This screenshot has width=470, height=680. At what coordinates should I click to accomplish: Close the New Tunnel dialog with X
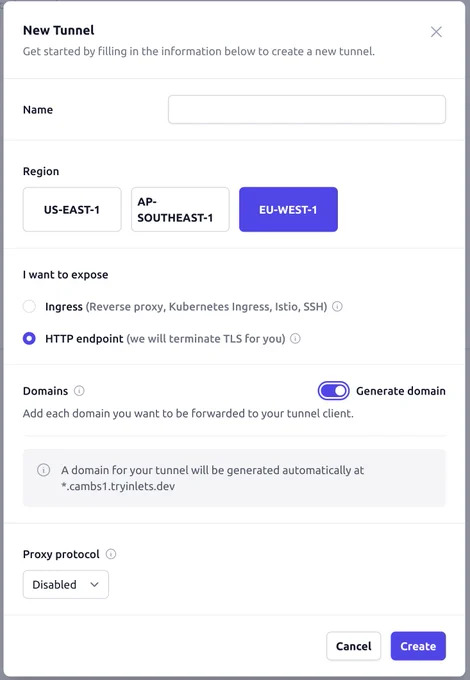436,32
